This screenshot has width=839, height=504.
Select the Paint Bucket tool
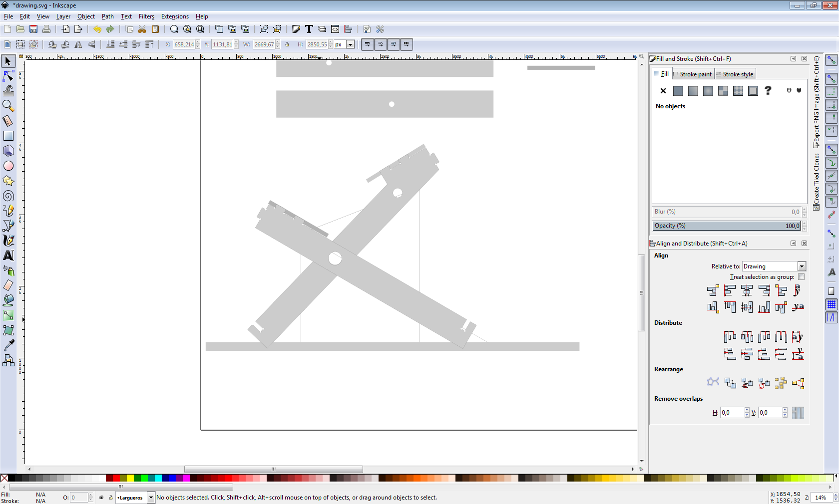pyautogui.click(x=8, y=300)
